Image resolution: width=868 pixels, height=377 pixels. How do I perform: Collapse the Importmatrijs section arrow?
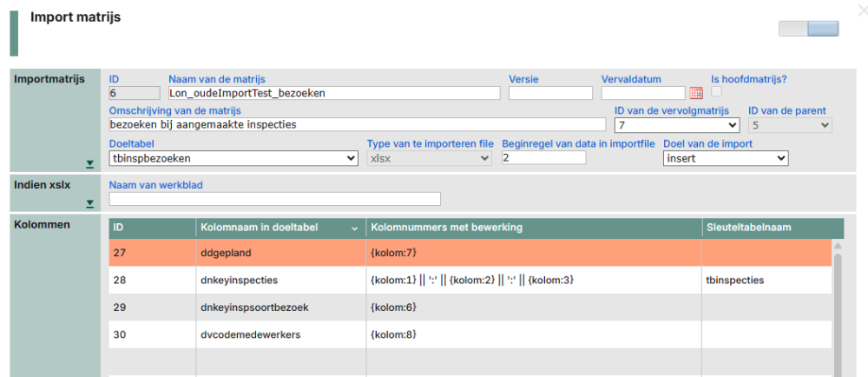[x=90, y=163]
